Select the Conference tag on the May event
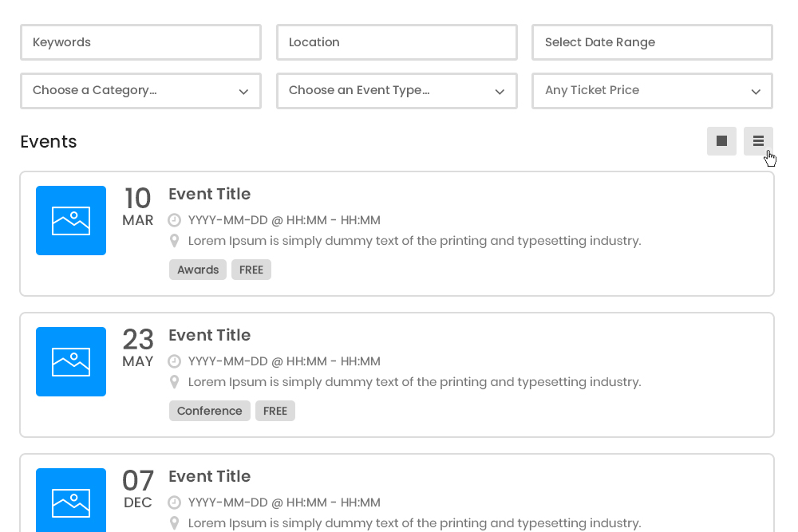798x532 pixels. [209, 410]
